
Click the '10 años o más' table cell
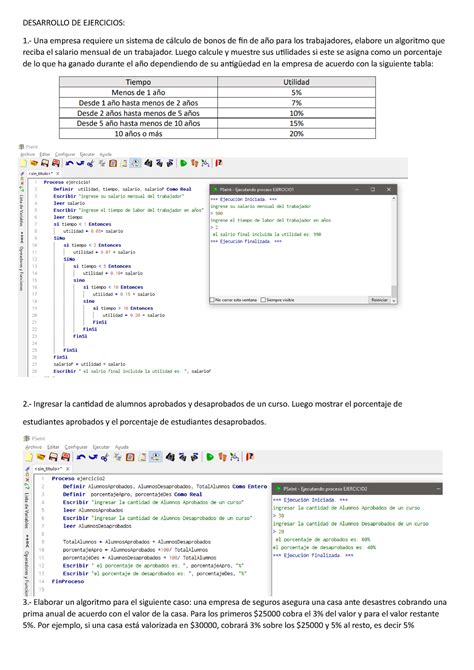(138, 134)
